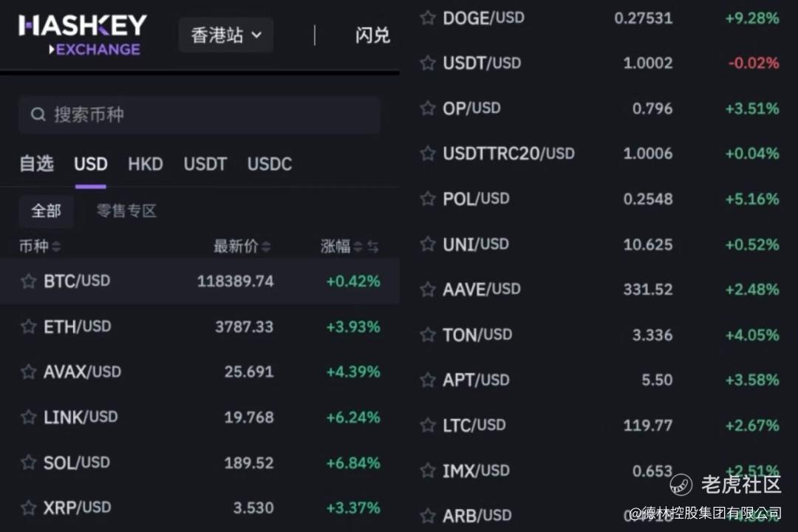
Task: Show the 零售专区 retail zone filter
Action: pos(126,211)
